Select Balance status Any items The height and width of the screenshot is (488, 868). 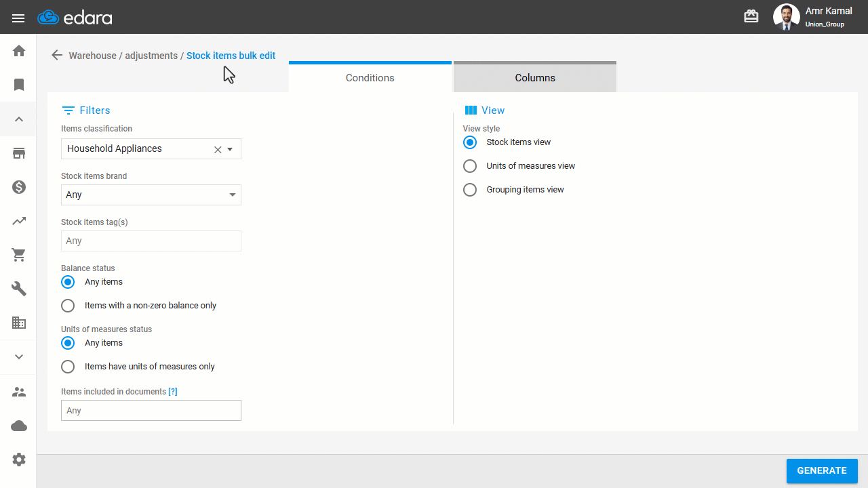(x=68, y=282)
